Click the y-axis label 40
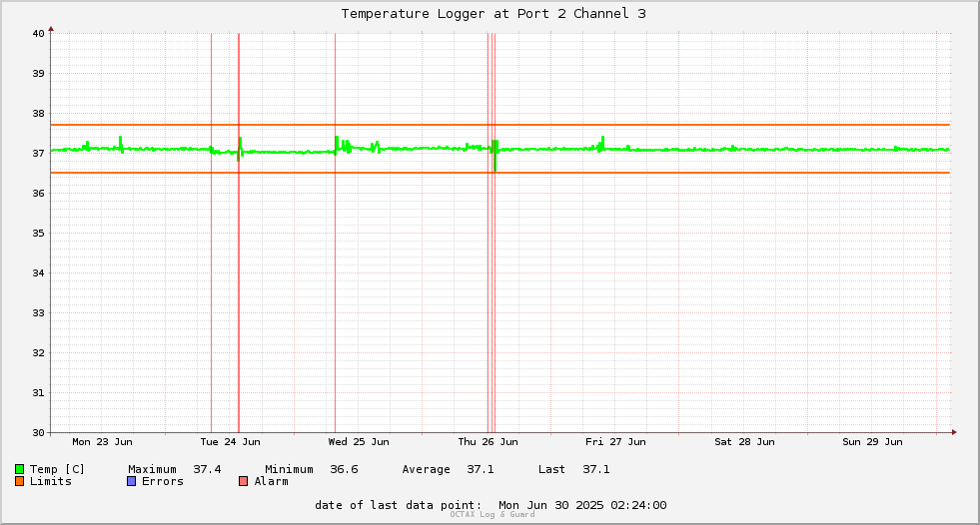The width and height of the screenshot is (980, 525). pyautogui.click(x=39, y=34)
